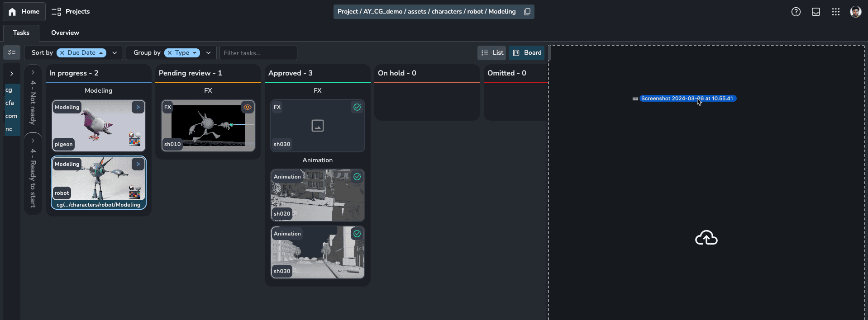Click the eye review icon on sh010 card
This screenshot has height=320, width=868.
(248, 107)
